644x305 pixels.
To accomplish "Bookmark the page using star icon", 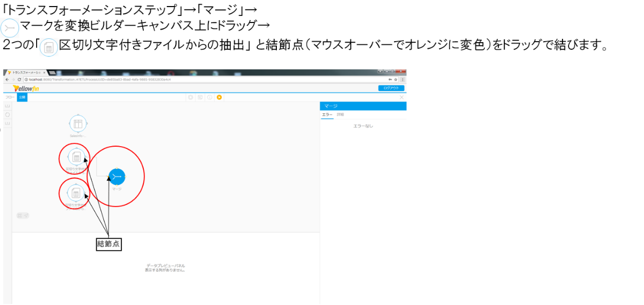I will 396,79.
